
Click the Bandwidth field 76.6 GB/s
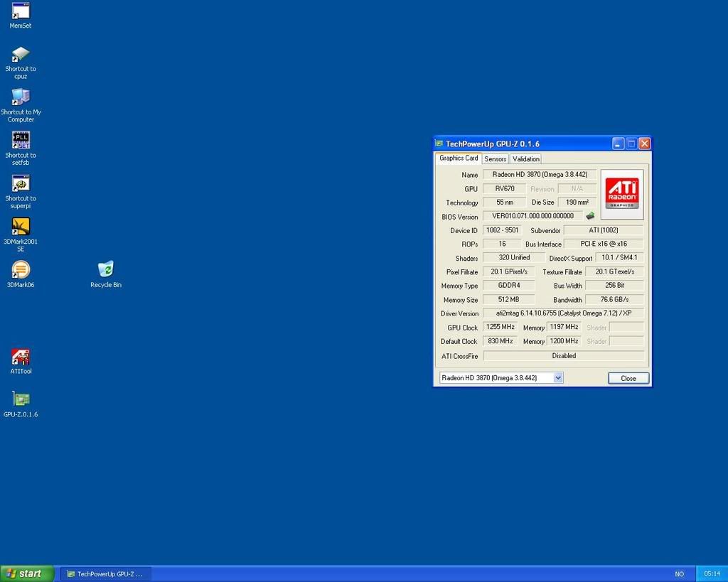click(x=615, y=299)
